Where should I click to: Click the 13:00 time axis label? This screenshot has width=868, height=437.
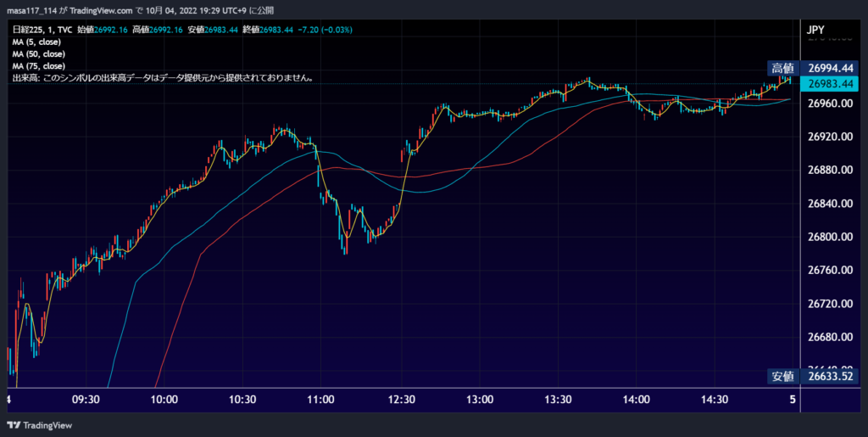(x=480, y=400)
